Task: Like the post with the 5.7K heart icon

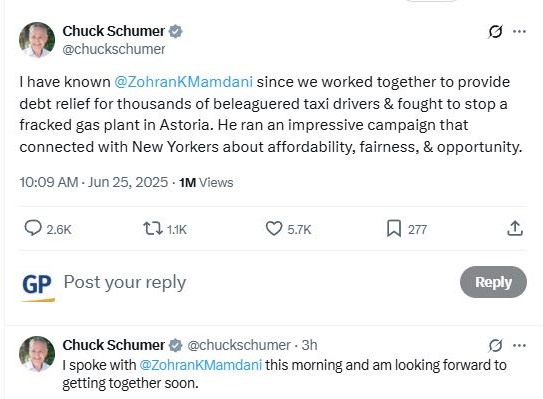Action: pos(274,229)
